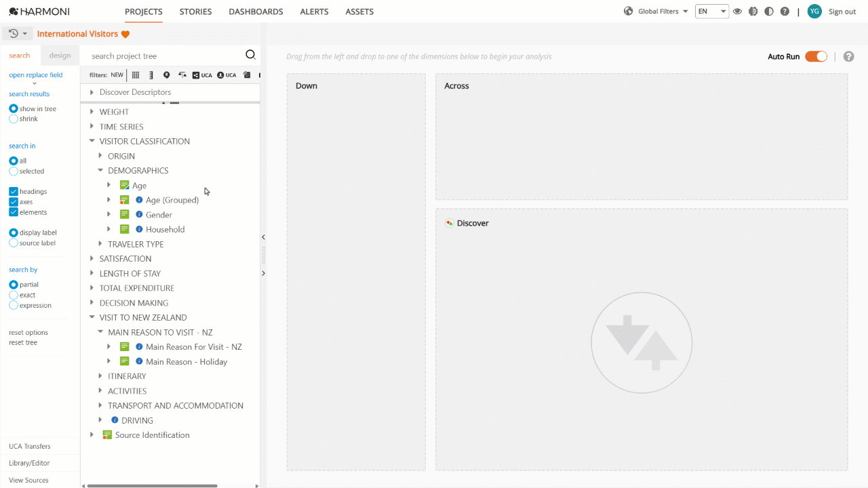
Task: Click the reset tree link
Action: [23, 343]
